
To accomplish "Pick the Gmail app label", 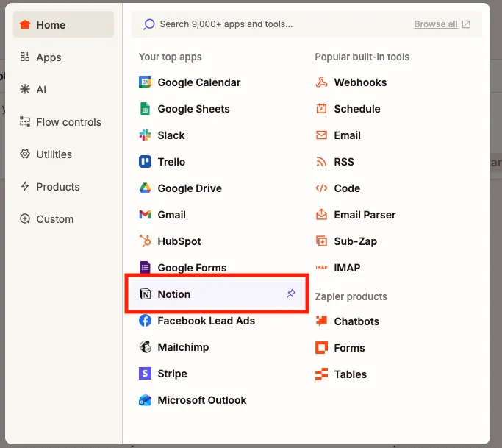I will pos(171,214).
